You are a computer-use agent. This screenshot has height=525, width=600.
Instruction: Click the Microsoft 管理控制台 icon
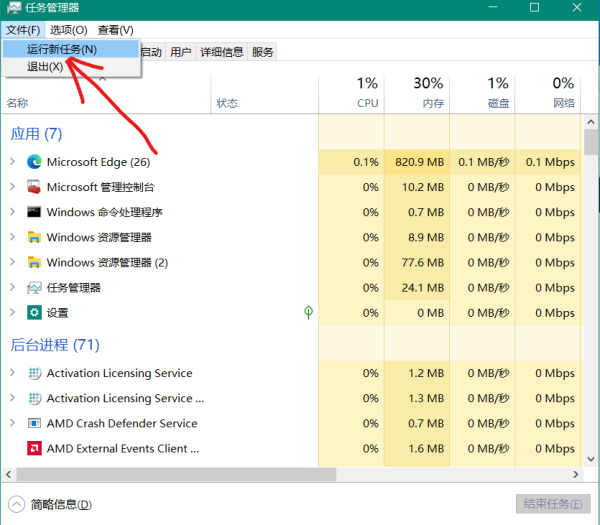(34, 187)
